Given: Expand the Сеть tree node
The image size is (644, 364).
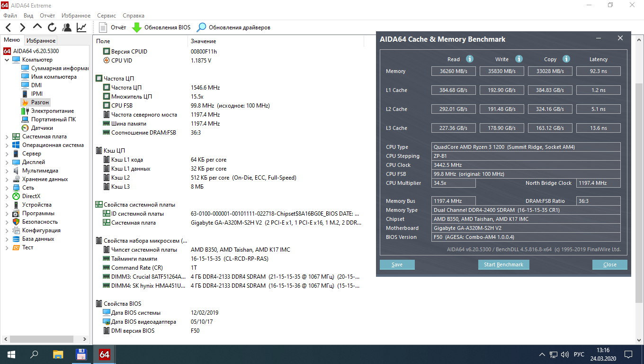Looking at the screenshot, I should point(7,188).
